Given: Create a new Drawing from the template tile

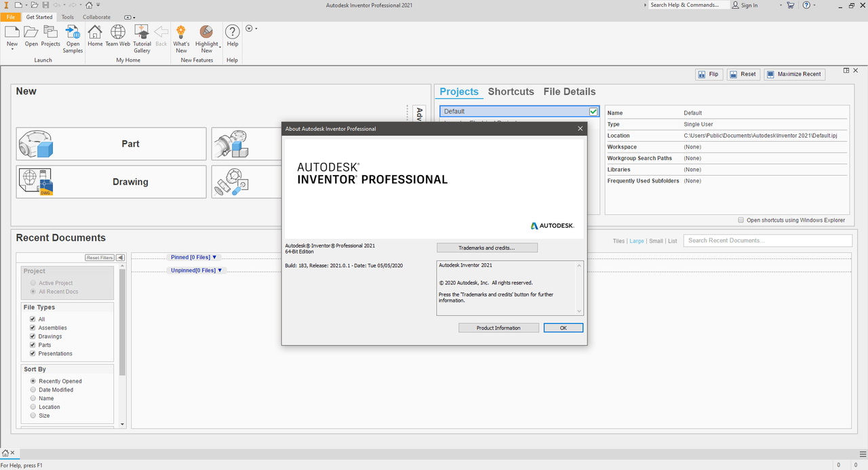Looking at the screenshot, I should tap(111, 182).
